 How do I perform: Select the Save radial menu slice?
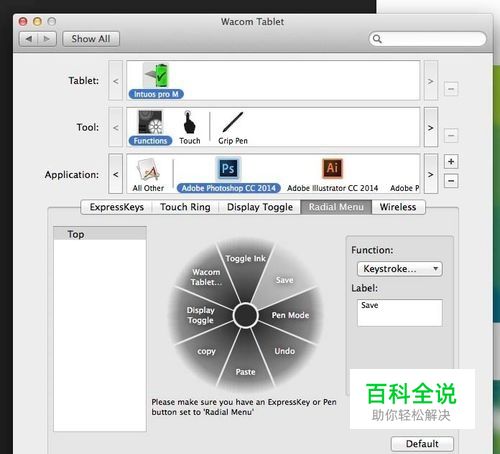point(284,280)
